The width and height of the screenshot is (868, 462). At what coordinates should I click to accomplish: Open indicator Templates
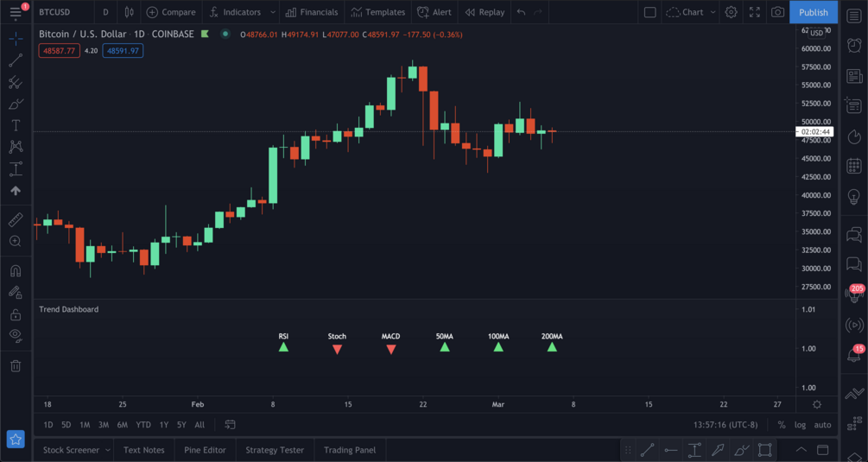point(378,12)
